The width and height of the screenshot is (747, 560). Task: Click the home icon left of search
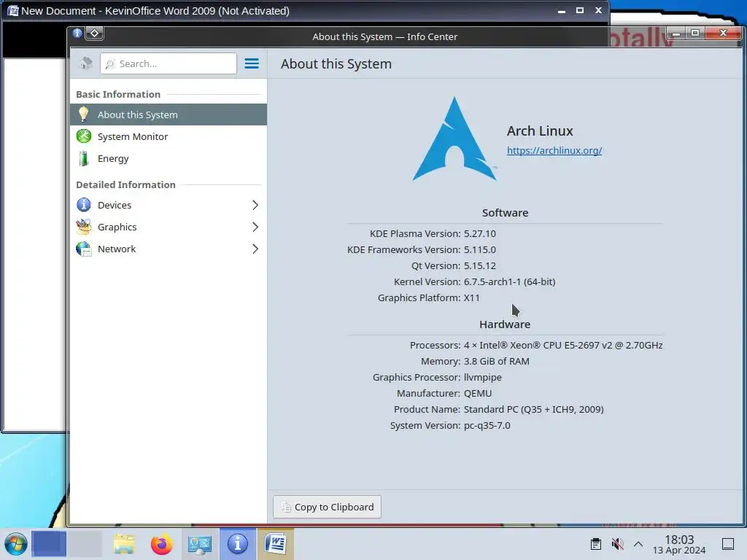pos(86,63)
